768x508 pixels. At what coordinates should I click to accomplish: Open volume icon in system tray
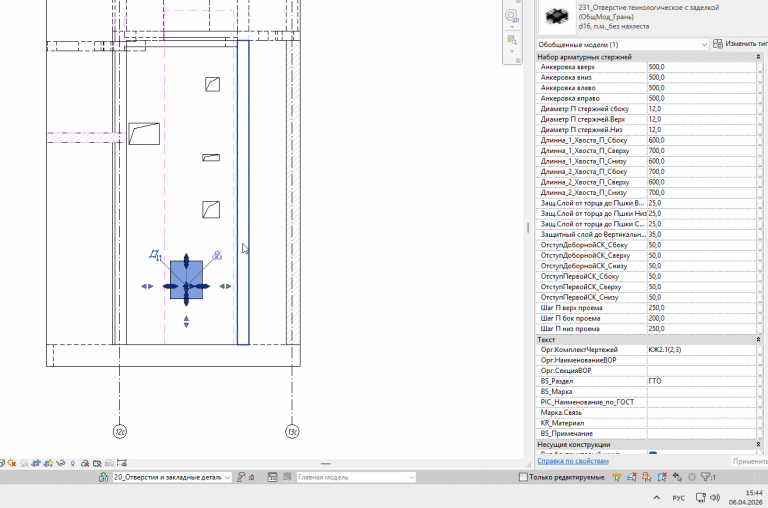coord(715,498)
